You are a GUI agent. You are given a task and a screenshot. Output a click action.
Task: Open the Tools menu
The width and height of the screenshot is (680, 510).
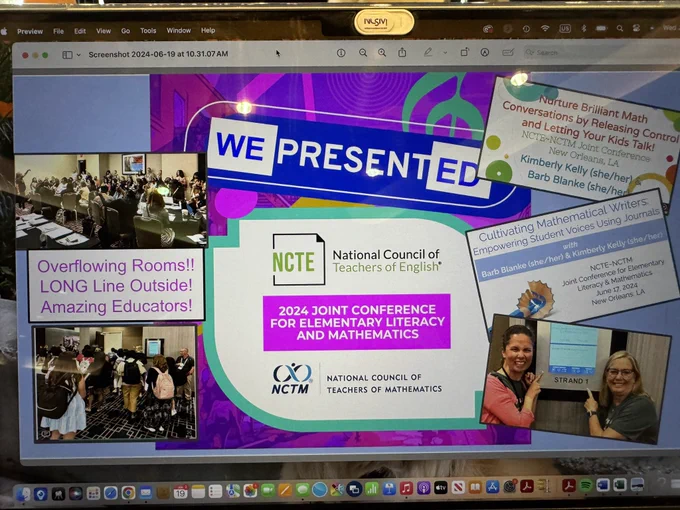[148, 30]
